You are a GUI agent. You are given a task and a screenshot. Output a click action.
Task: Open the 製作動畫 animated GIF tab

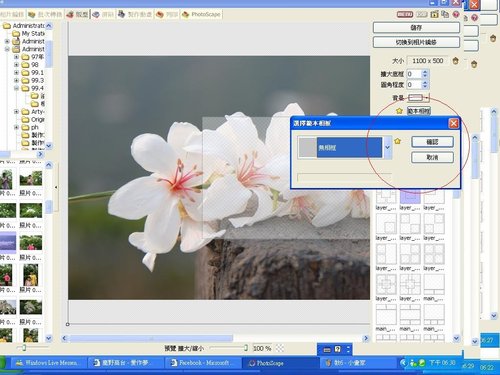pos(135,14)
